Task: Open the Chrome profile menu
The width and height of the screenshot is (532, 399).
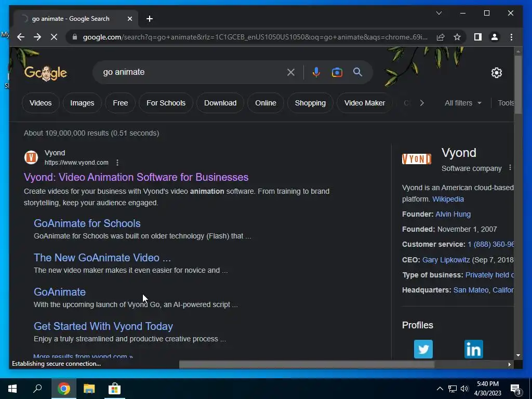Action: coord(495,37)
